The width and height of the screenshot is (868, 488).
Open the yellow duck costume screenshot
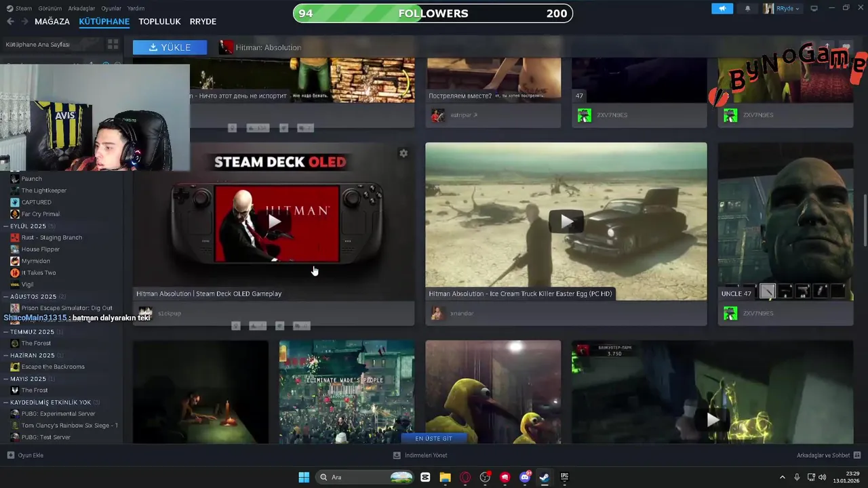click(493, 392)
